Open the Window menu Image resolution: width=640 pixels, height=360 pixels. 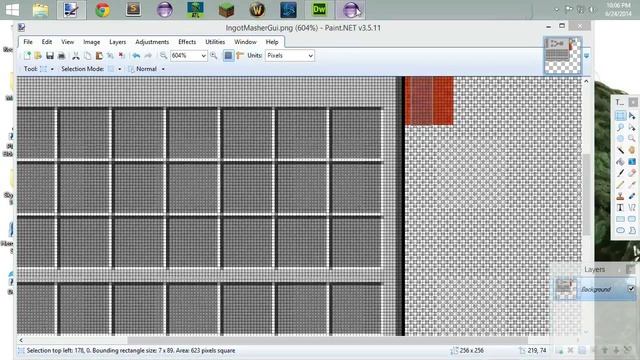click(245, 42)
